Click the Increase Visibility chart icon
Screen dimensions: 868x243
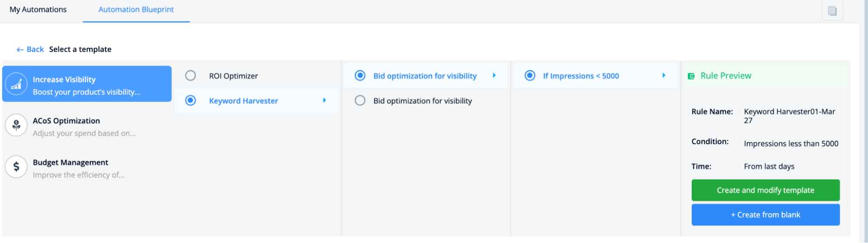click(x=16, y=84)
